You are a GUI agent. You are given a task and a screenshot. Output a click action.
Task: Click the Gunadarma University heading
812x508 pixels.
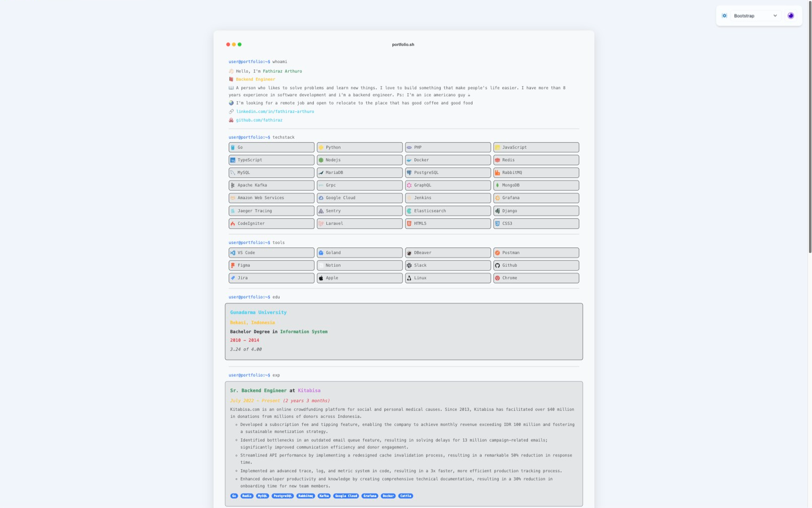tap(258, 312)
